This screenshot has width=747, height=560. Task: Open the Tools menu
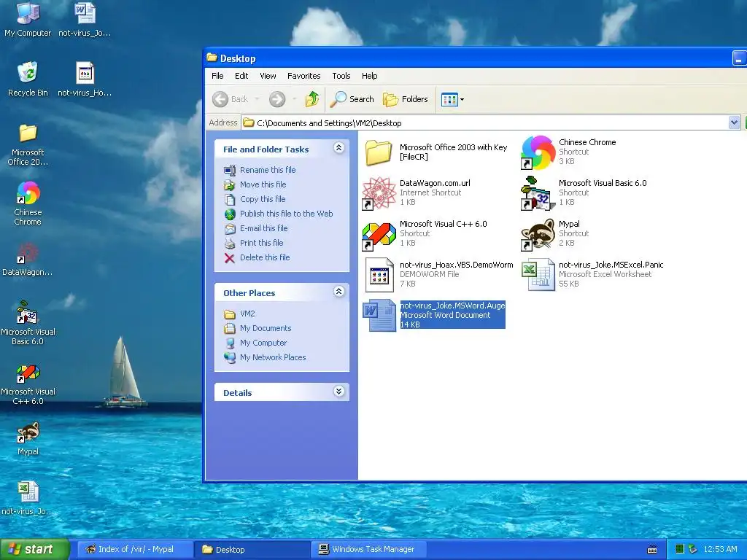[x=341, y=76]
